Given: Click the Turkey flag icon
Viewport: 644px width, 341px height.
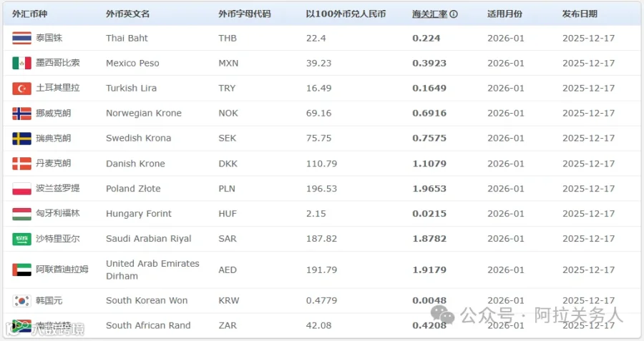Looking at the screenshot, I should [x=21, y=88].
